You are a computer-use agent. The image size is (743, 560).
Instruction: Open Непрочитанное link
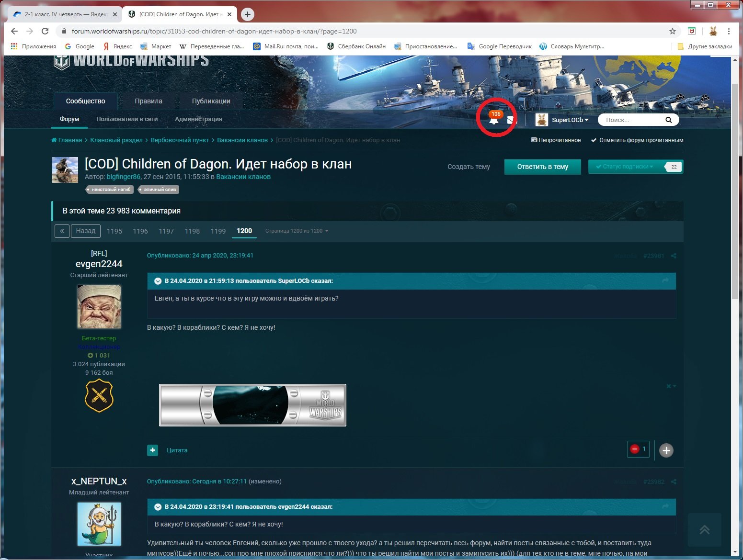point(556,140)
